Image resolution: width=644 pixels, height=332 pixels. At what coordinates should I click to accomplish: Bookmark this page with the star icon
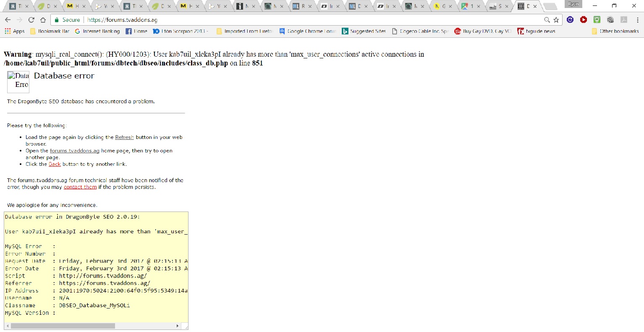556,20
